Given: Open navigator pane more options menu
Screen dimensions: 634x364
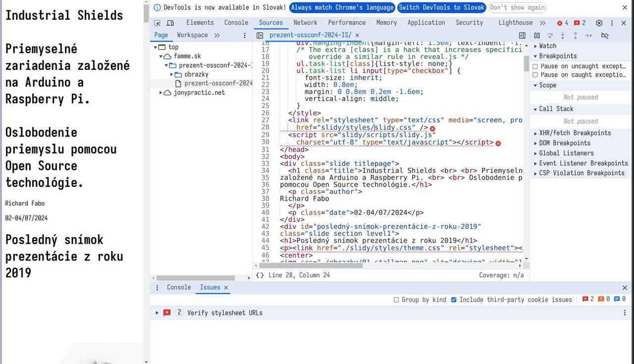Looking at the screenshot, I should [245, 35].
